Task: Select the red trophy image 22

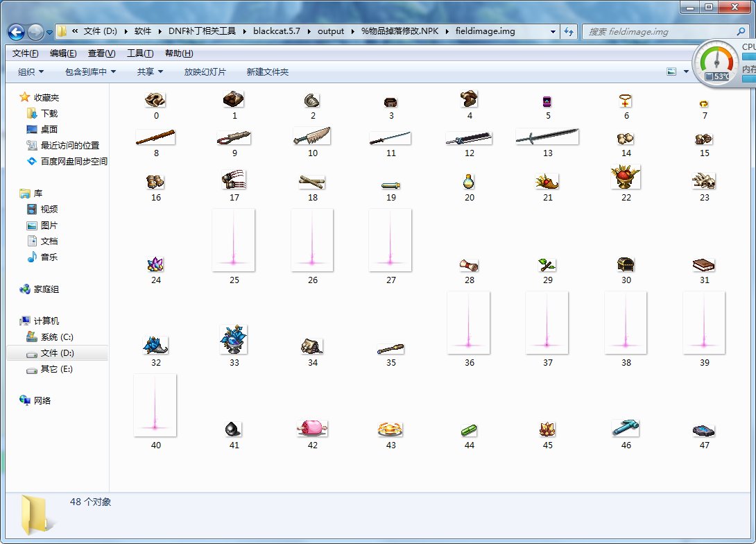Action: coord(626,177)
